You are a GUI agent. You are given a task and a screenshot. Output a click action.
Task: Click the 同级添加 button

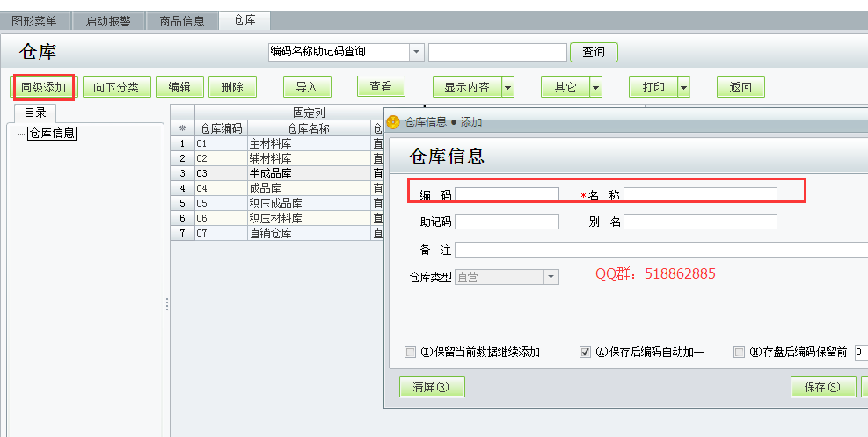point(44,87)
